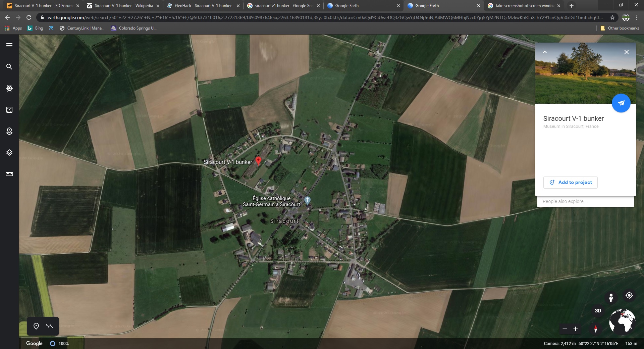Click the Siracourt village name label
The image size is (644, 349).
click(284, 221)
